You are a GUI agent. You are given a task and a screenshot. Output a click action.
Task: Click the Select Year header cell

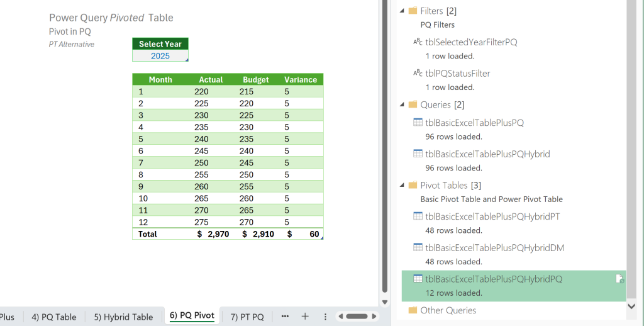[160, 44]
